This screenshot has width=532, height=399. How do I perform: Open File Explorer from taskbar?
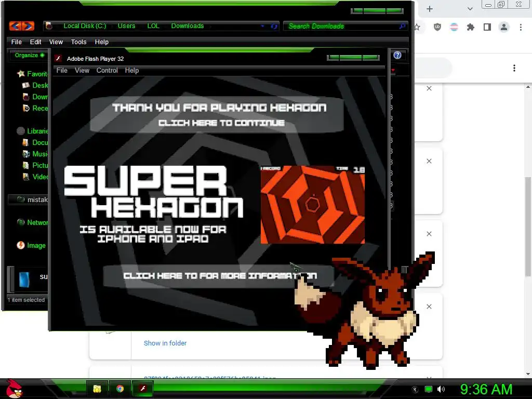click(97, 389)
